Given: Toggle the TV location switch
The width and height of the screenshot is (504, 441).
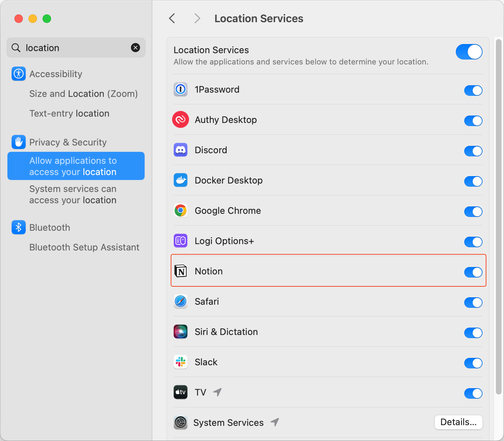Looking at the screenshot, I should [x=473, y=393].
